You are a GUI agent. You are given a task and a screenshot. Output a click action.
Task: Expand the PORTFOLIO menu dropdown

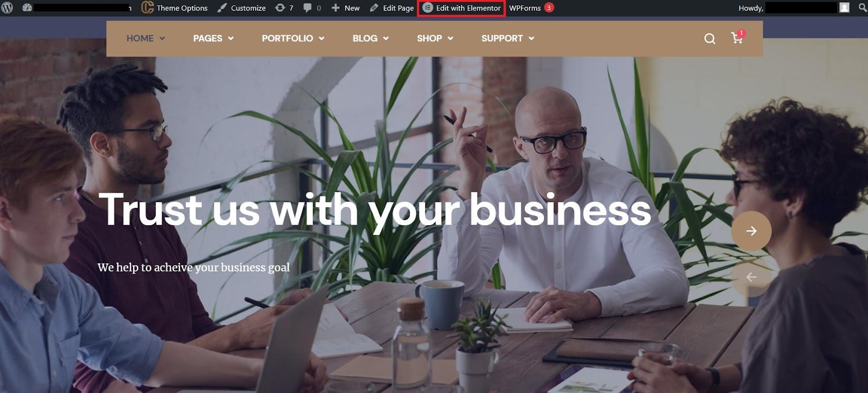pos(293,38)
